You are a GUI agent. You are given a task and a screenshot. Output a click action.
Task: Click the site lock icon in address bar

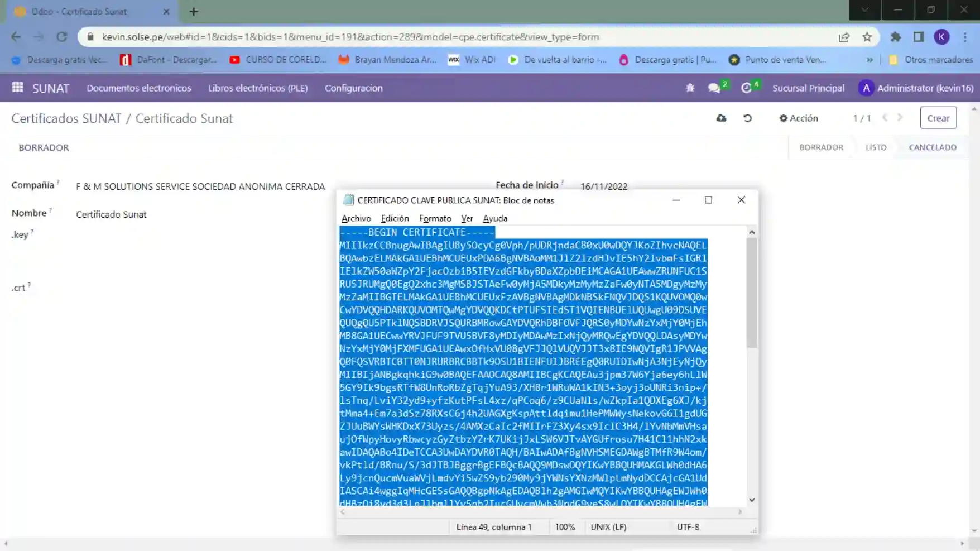click(90, 37)
